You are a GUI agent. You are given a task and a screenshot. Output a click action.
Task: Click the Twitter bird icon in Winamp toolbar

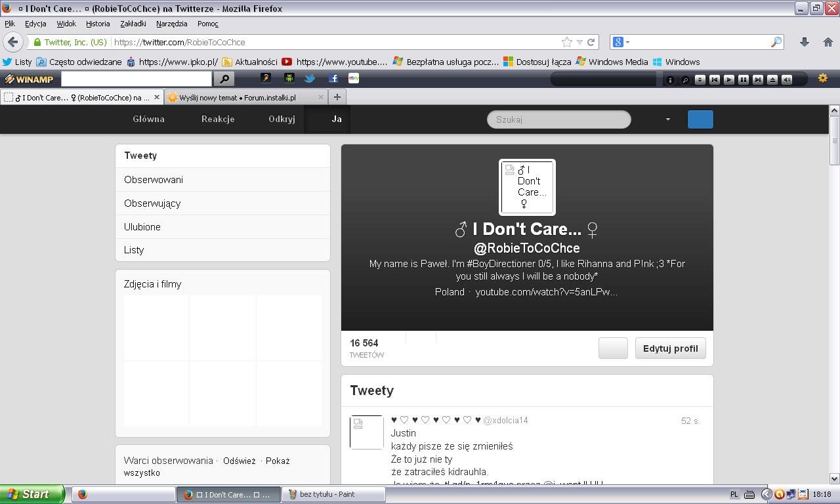[x=310, y=78]
